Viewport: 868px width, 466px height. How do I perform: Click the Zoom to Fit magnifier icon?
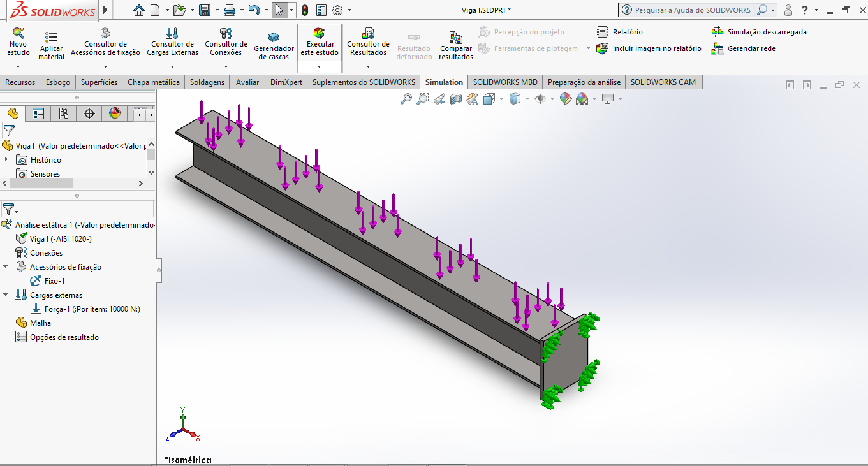click(406, 99)
